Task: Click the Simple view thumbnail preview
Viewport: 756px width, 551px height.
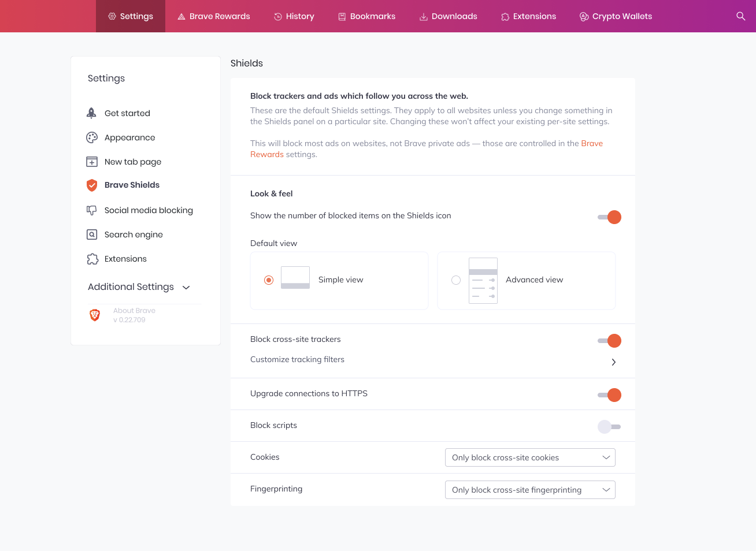Action: (295, 278)
